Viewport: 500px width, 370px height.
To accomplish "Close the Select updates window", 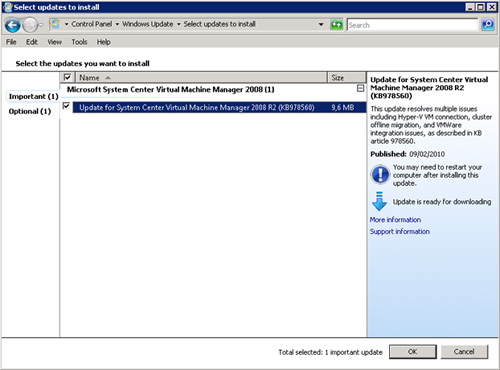I will point(492,7).
